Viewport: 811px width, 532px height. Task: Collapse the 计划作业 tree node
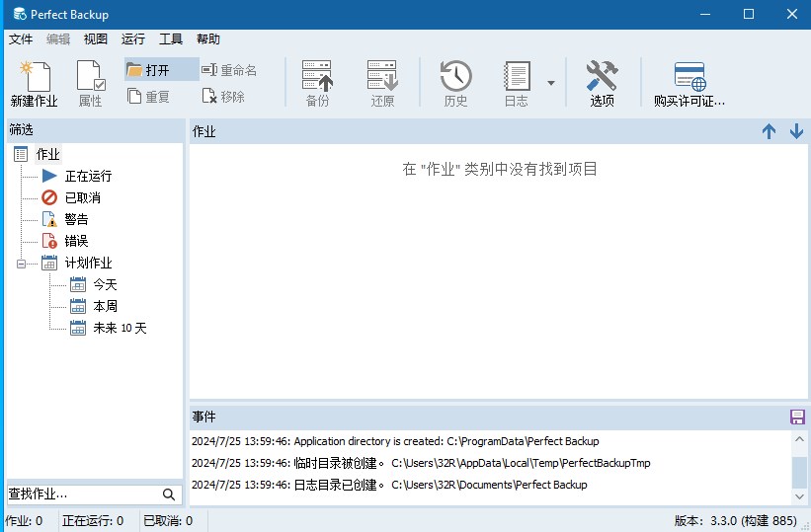tap(22, 264)
